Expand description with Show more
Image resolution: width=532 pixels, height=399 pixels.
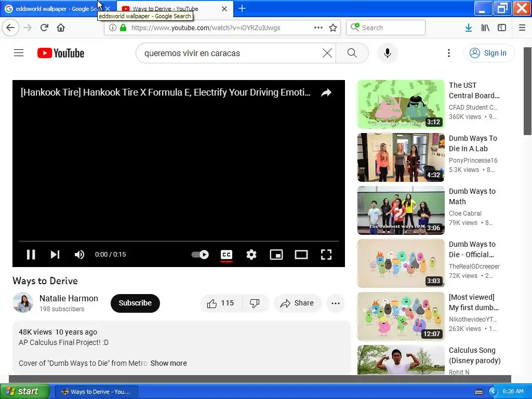click(169, 363)
